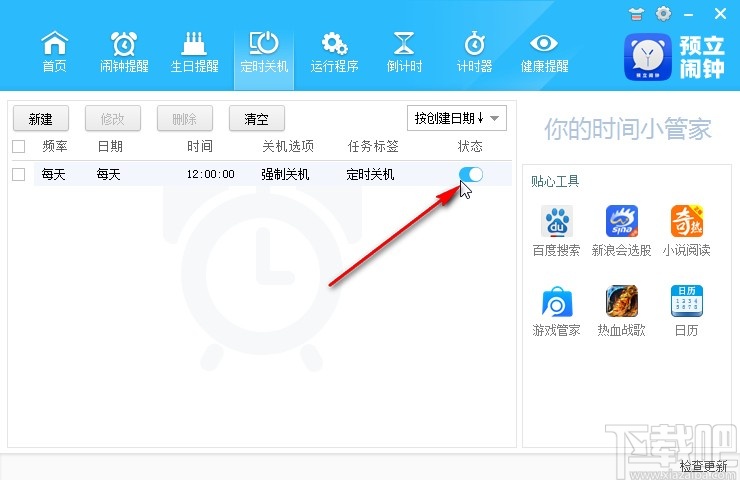Close the 预立闹钟 window
The width and height of the screenshot is (740, 480).
(x=720, y=14)
